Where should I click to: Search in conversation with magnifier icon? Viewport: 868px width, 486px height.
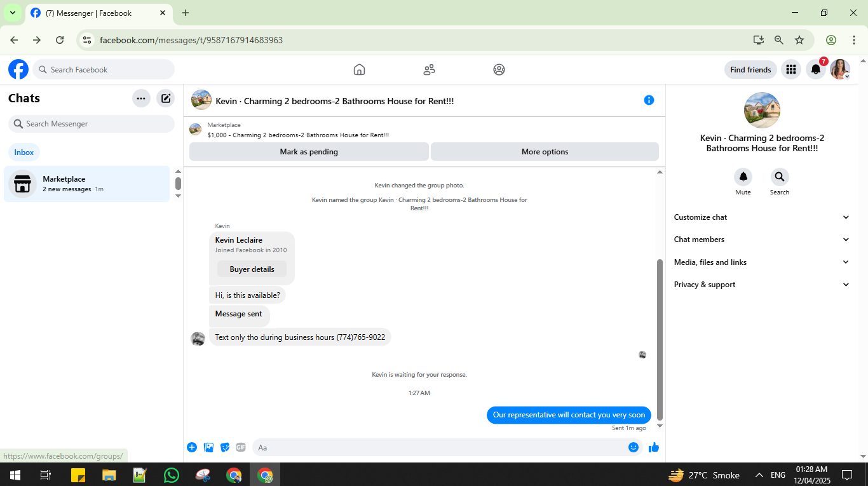[x=780, y=177]
